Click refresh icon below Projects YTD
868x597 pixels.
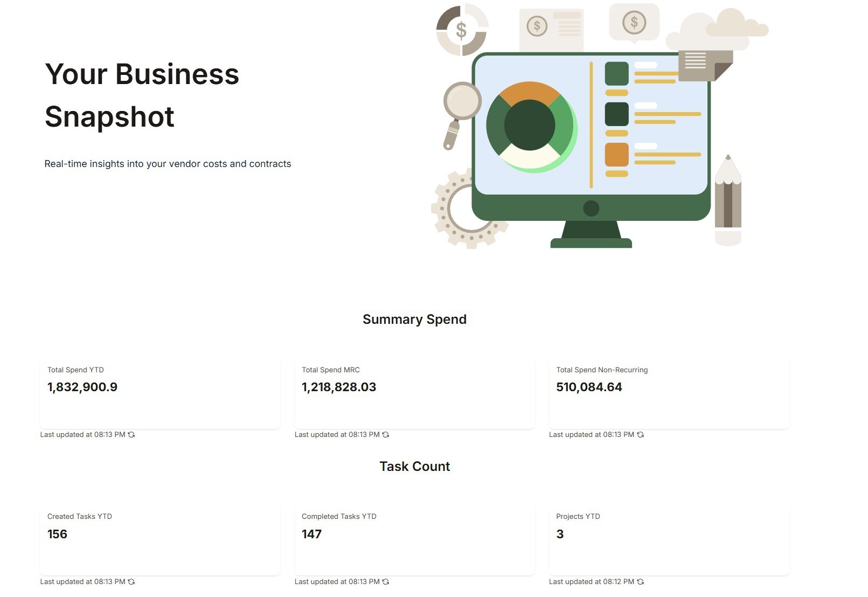click(640, 582)
